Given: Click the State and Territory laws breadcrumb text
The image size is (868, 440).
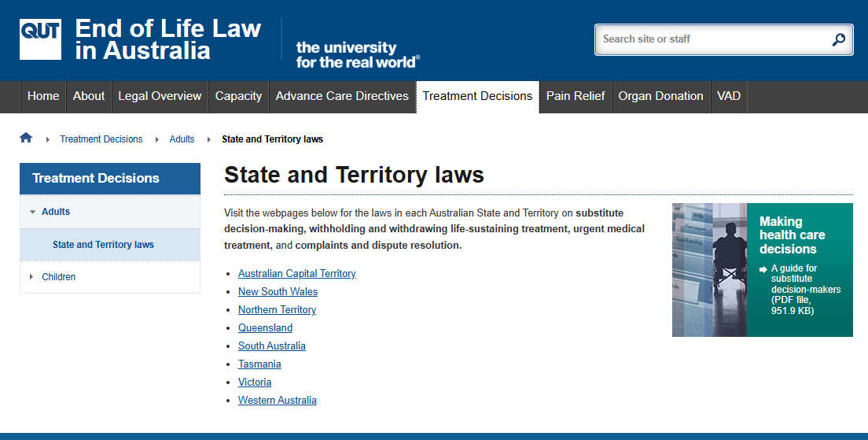Looking at the screenshot, I should click(272, 139).
